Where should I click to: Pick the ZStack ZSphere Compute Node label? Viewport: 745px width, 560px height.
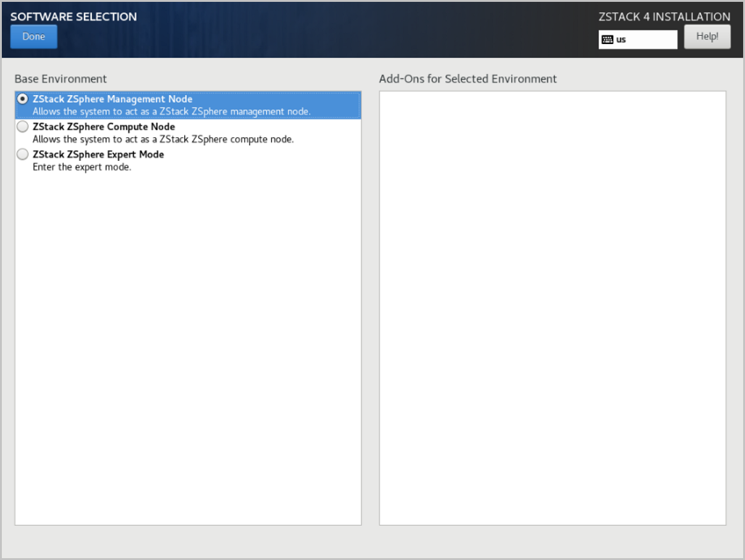click(x=104, y=127)
